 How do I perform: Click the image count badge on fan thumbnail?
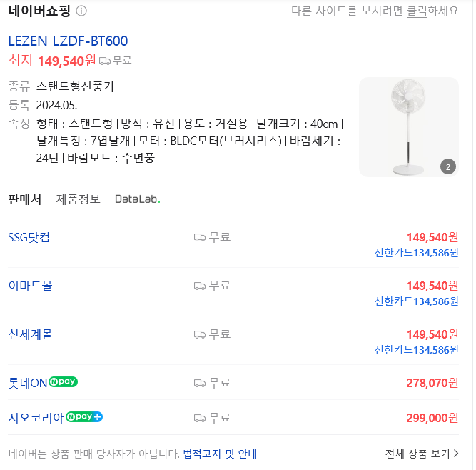pyautogui.click(x=447, y=167)
